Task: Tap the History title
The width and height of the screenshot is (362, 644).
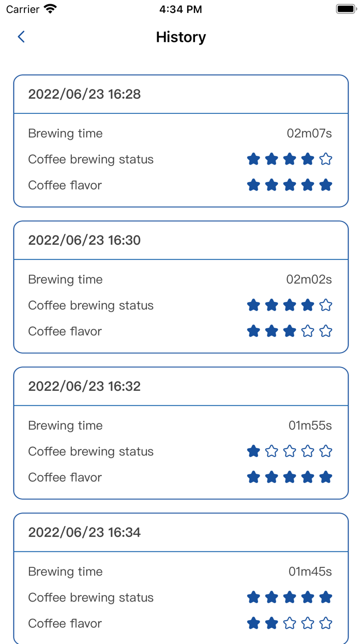Action: [x=181, y=37]
